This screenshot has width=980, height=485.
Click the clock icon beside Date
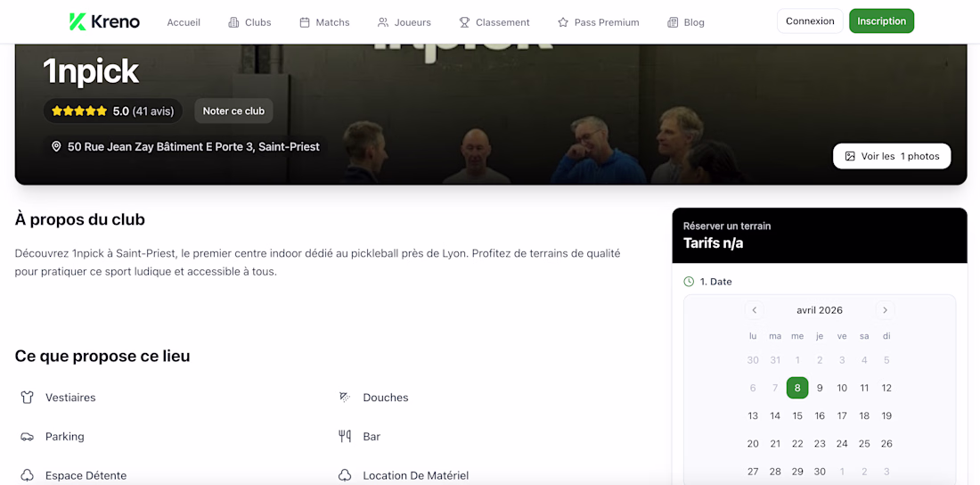click(x=689, y=282)
